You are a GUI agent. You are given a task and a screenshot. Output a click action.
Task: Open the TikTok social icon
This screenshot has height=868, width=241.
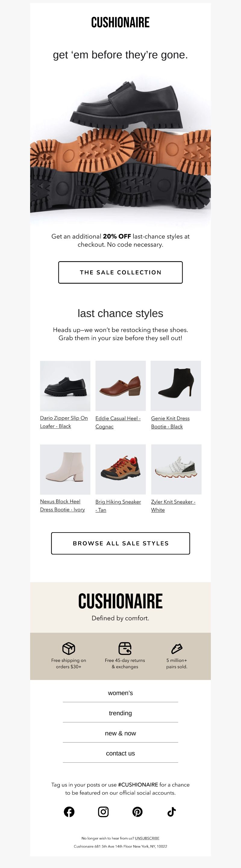click(x=171, y=812)
